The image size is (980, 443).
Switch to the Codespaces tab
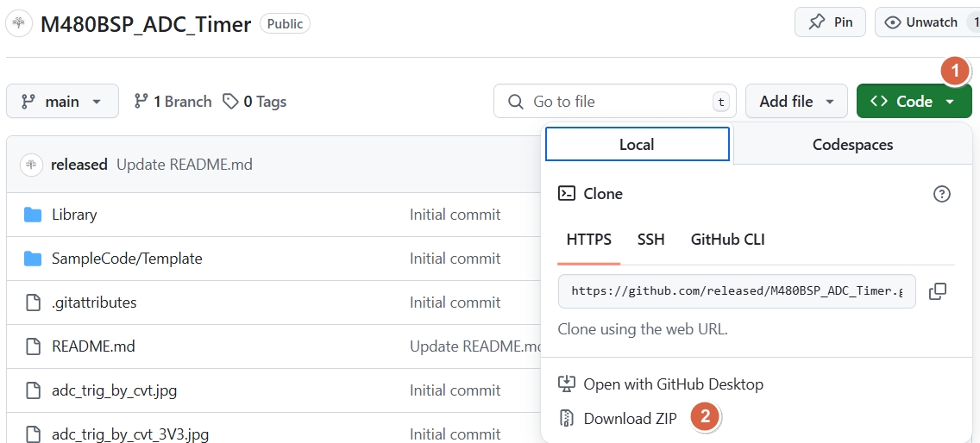tap(852, 145)
